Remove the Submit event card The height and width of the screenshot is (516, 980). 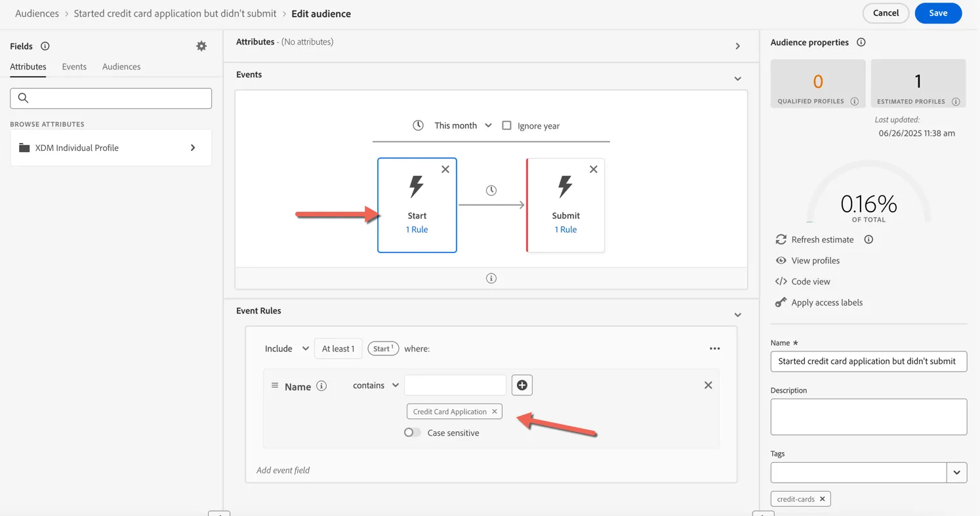pos(594,169)
